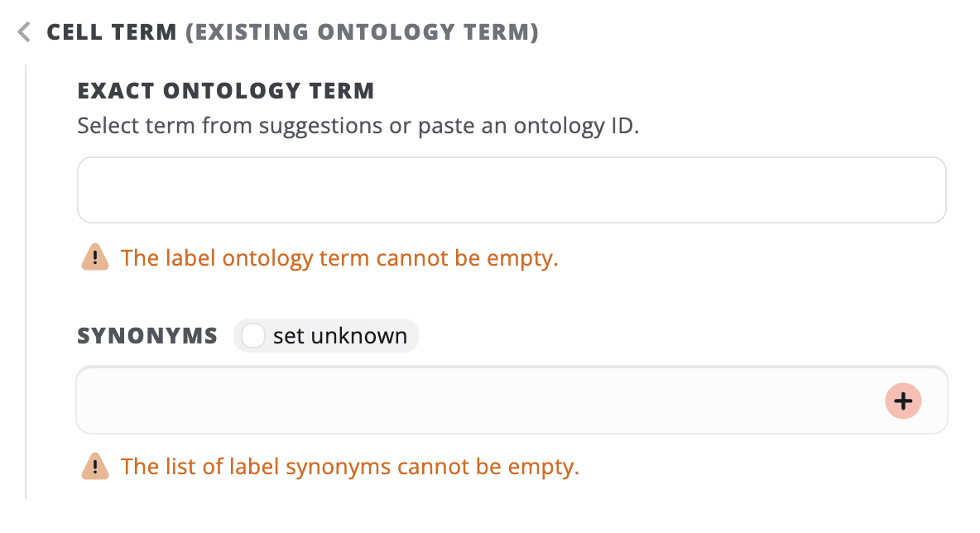The width and height of the screenshot is (980, 533).
Task: Click the EXACT ONTOLOGY TERM section label
Action: pos(226,90)
